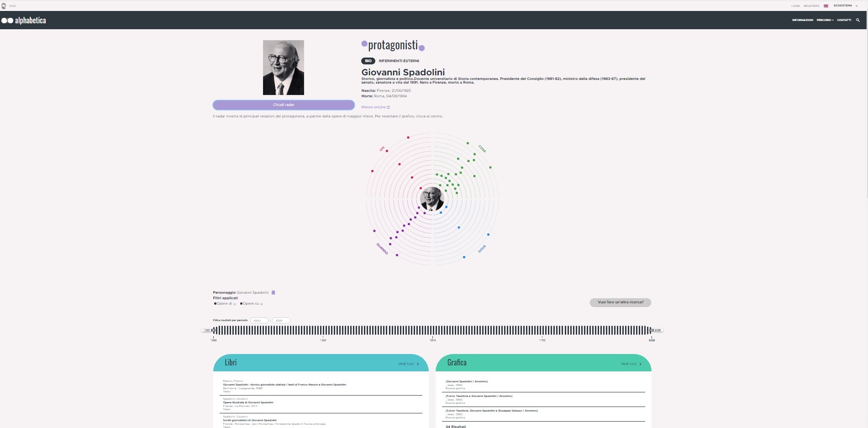Switch language via the UK flag

click(826, 6)
